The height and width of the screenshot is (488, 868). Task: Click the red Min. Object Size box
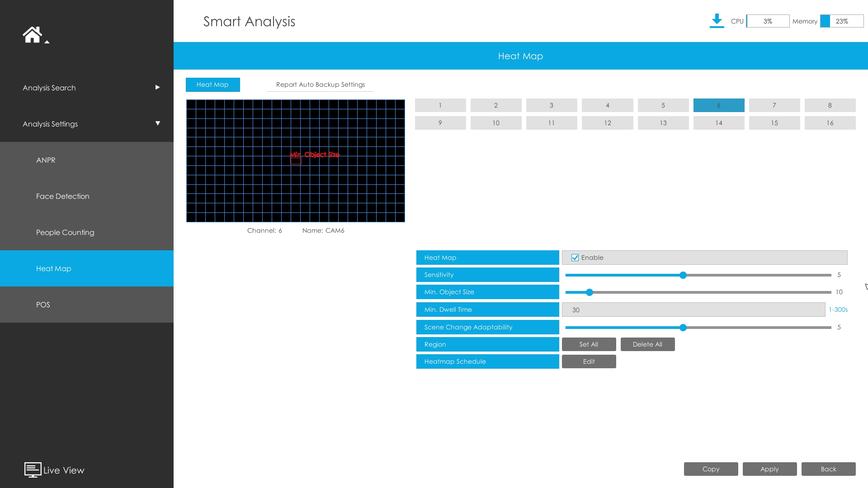point(296,160)
